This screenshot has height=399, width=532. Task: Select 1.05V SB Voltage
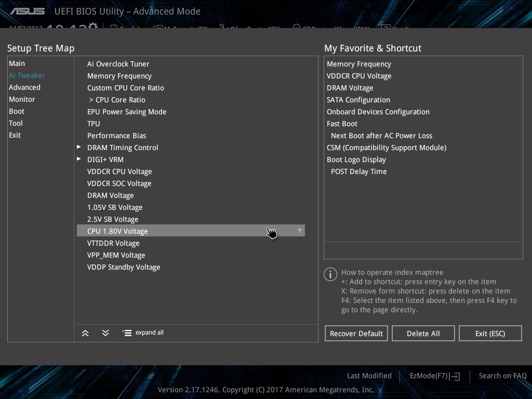click(115, 207)
